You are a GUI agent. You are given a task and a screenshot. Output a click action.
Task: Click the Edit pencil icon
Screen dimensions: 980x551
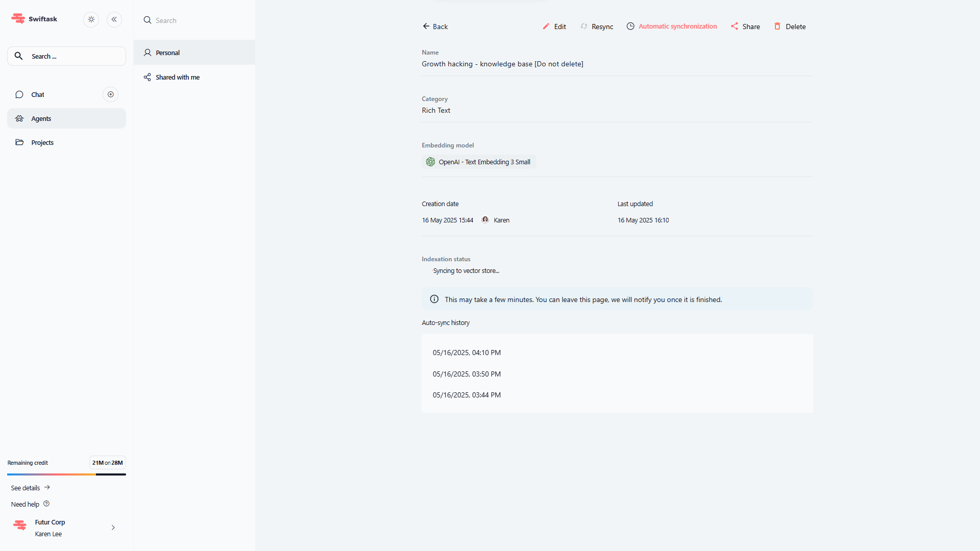tap(546, 27)
